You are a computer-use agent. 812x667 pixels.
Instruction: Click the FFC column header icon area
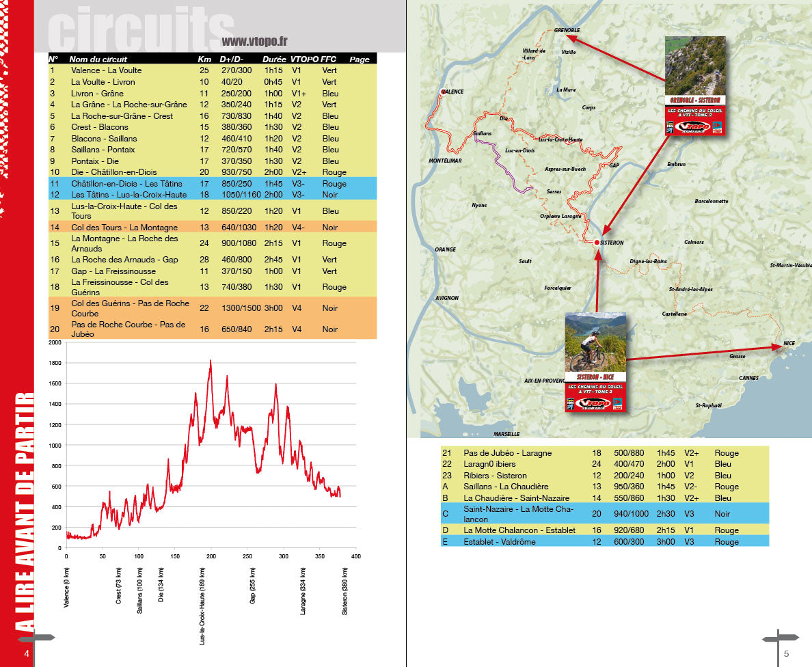click(327, 59)
